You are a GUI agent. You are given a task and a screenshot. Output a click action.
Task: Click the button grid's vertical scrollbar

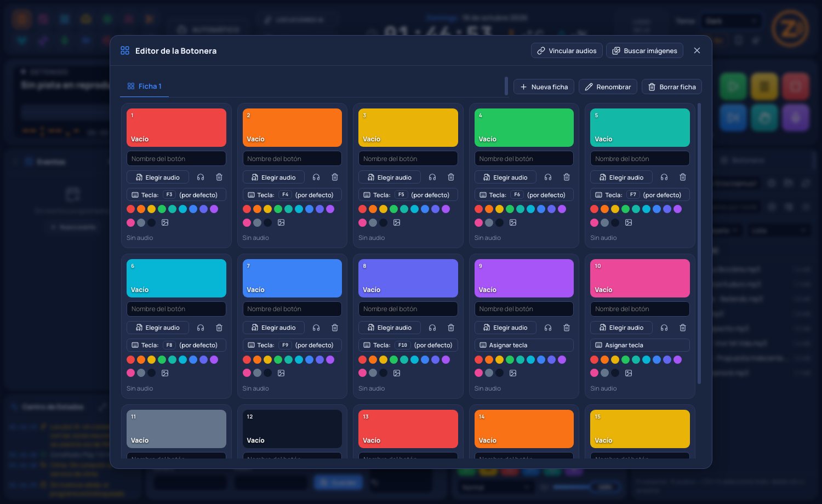tap(699, 244)
